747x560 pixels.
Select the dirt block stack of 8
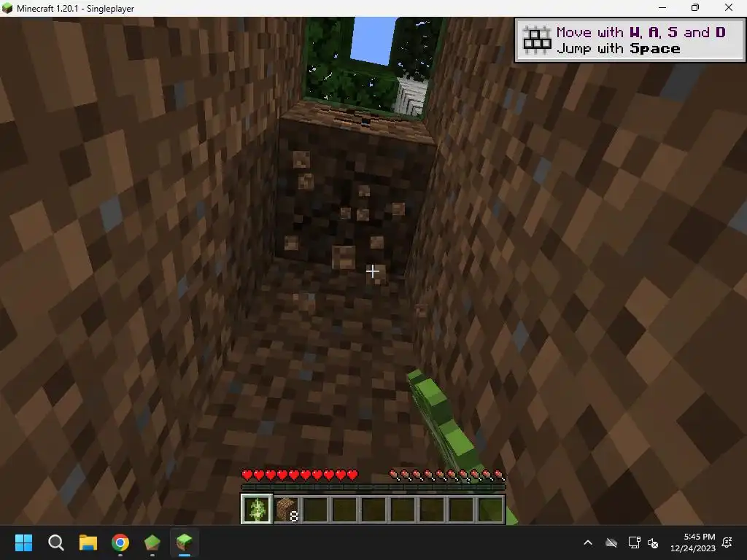tap(287, 509)
